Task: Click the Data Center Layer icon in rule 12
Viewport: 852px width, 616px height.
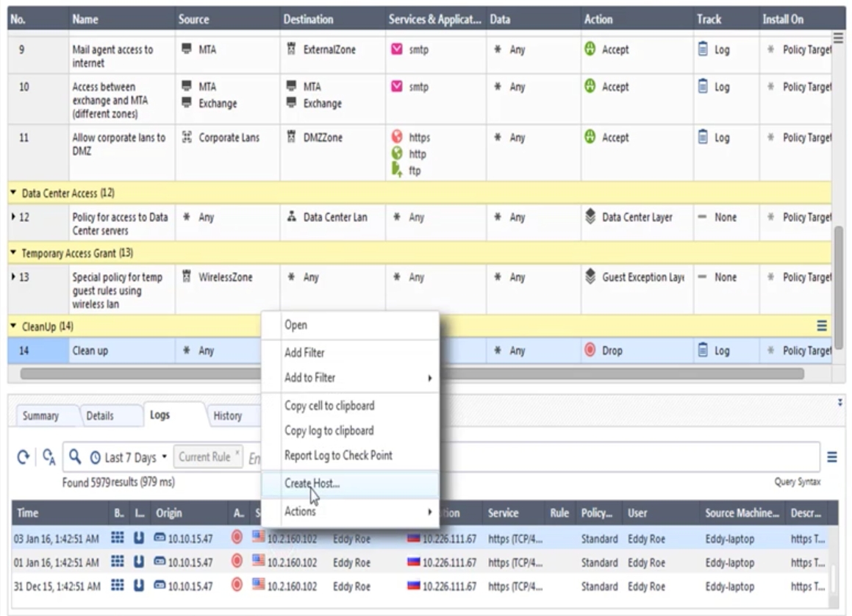Action: coord(590,218)
